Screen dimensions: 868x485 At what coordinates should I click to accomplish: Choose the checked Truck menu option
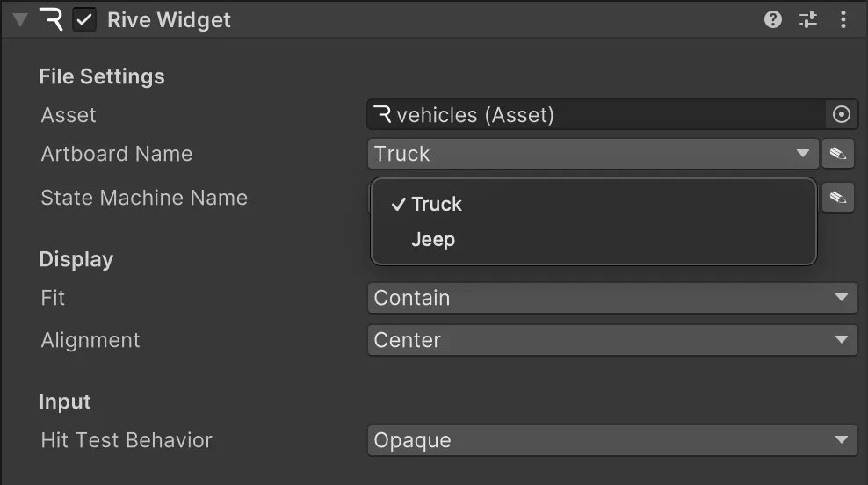(436, 204)
